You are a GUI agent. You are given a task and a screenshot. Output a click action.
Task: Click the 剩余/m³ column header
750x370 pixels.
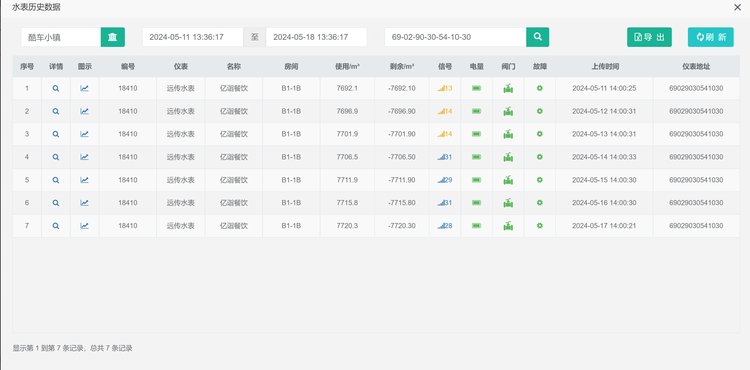click(402, 67)
